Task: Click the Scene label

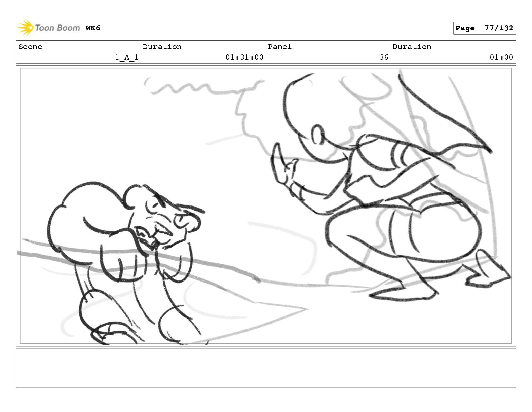Action: click(30, 47)
